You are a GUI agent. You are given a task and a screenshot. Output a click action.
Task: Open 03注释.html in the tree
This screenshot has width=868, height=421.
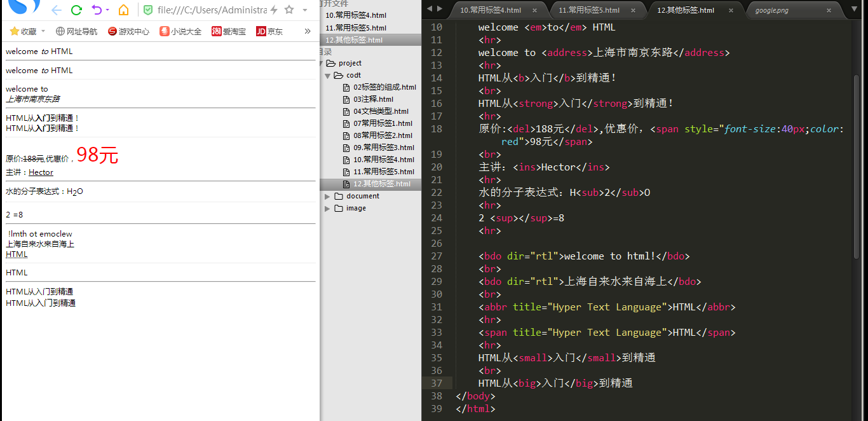(x=373, y=99)
